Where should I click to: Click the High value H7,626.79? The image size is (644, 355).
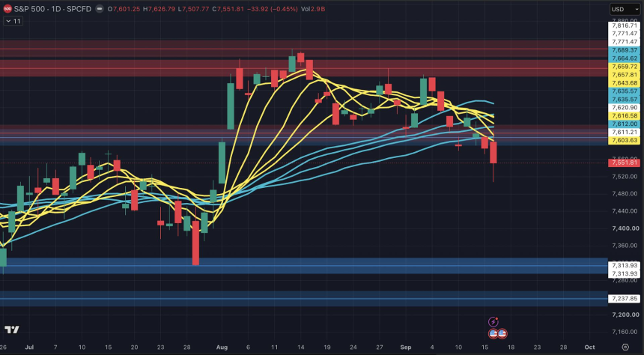point(160,9)
